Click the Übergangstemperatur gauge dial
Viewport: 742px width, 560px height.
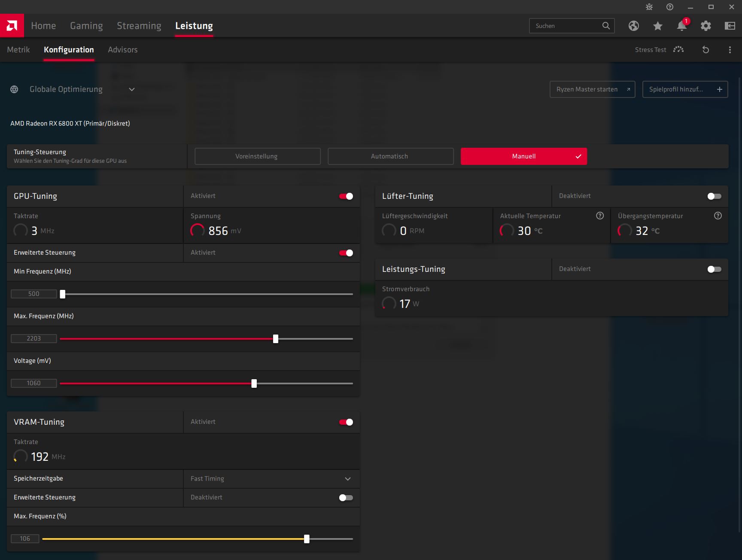pos(625,231)
